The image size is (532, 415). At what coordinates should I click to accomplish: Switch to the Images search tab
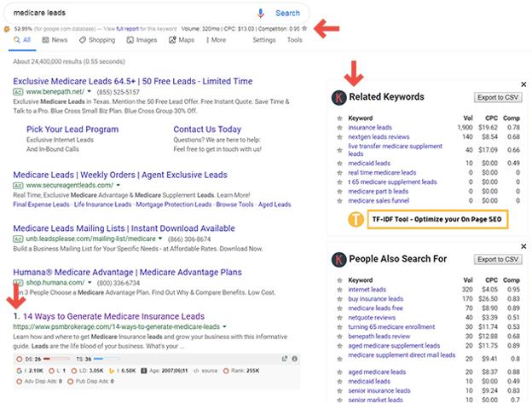[142, 40]
